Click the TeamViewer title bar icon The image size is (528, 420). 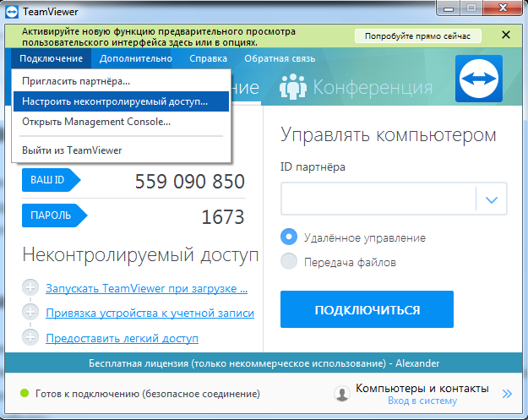tap(12, 12)
